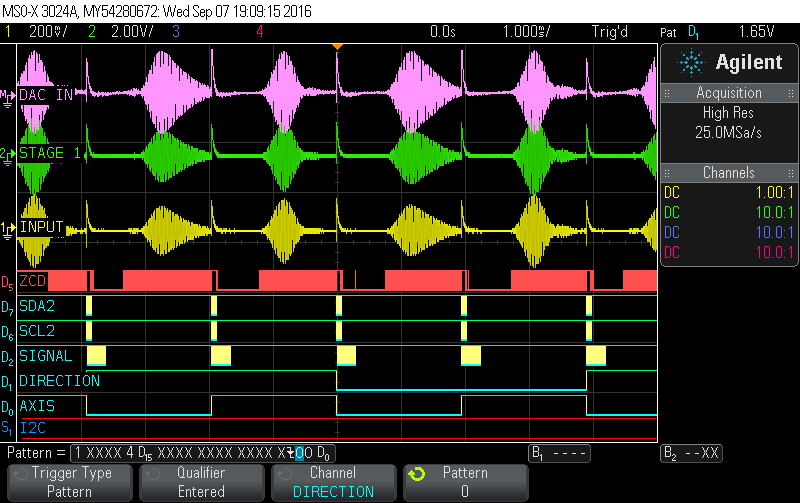Click channel 1 ground reference marker
Screen dimensions: 800x503
coord(8,230)
